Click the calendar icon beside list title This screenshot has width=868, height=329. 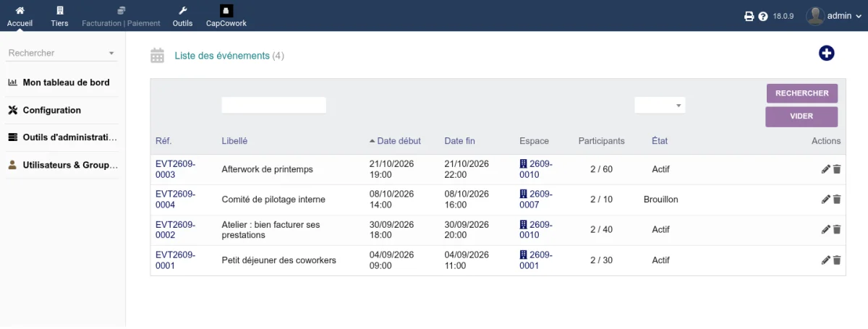click(158, 56)
